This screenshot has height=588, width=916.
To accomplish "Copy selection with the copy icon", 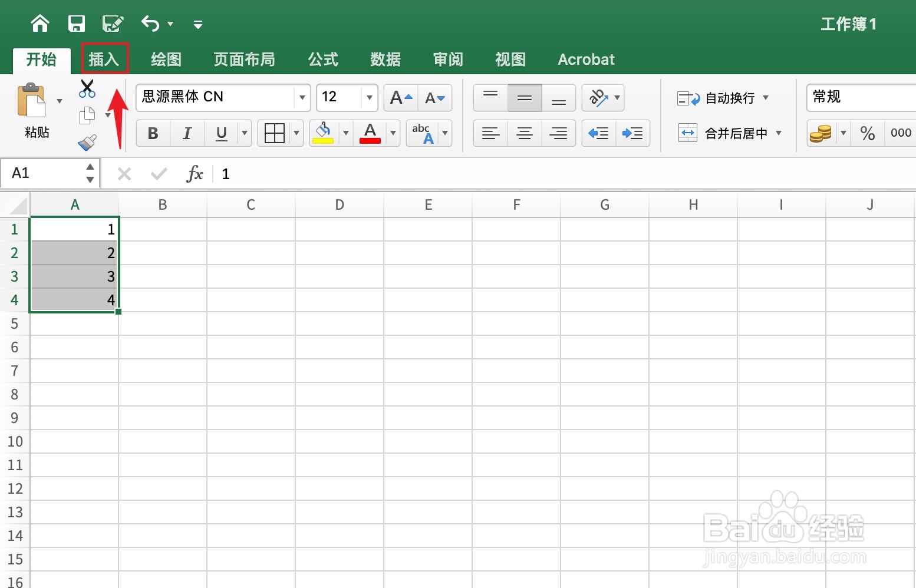I will coord(87,115).
